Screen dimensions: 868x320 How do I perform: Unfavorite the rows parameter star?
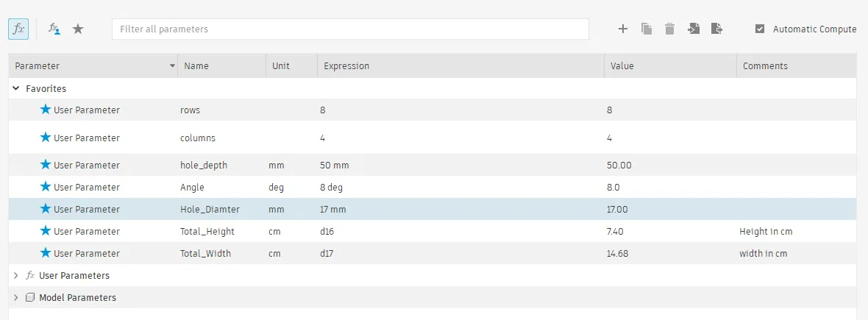coord(46,110)
